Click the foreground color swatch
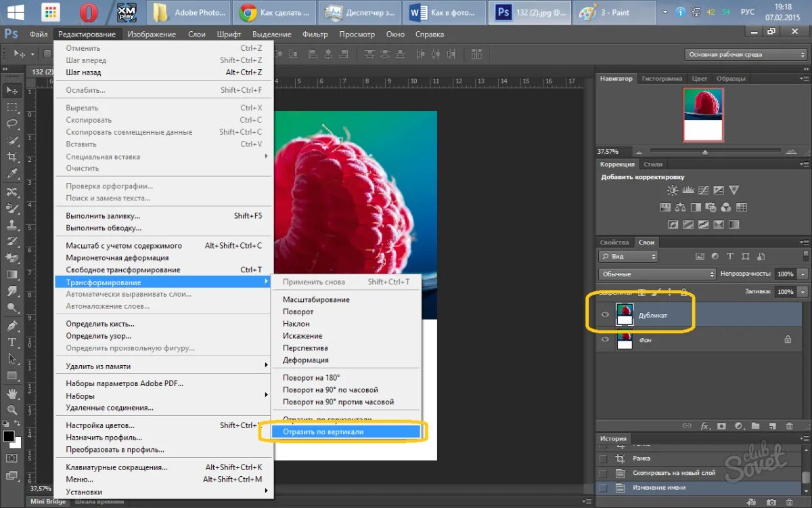 pyautogui.click(x=8, y=436)
